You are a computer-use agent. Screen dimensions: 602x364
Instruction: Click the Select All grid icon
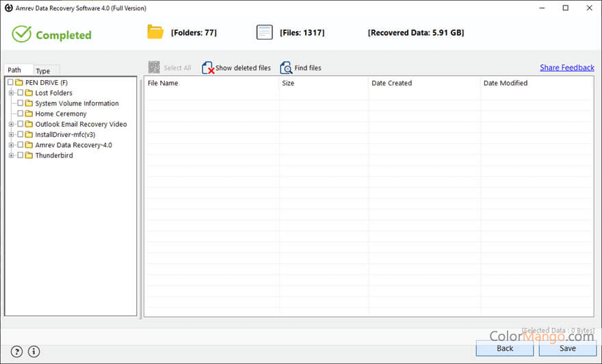154,68
